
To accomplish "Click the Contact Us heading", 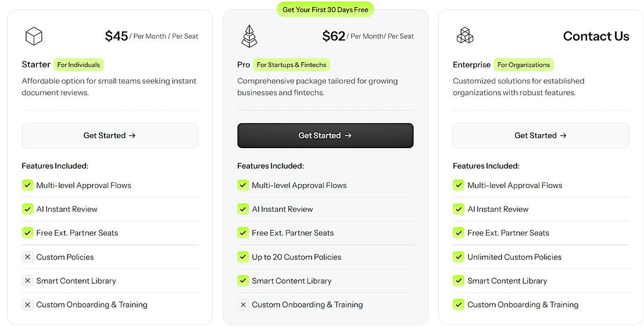I will (x=596, y=37).
